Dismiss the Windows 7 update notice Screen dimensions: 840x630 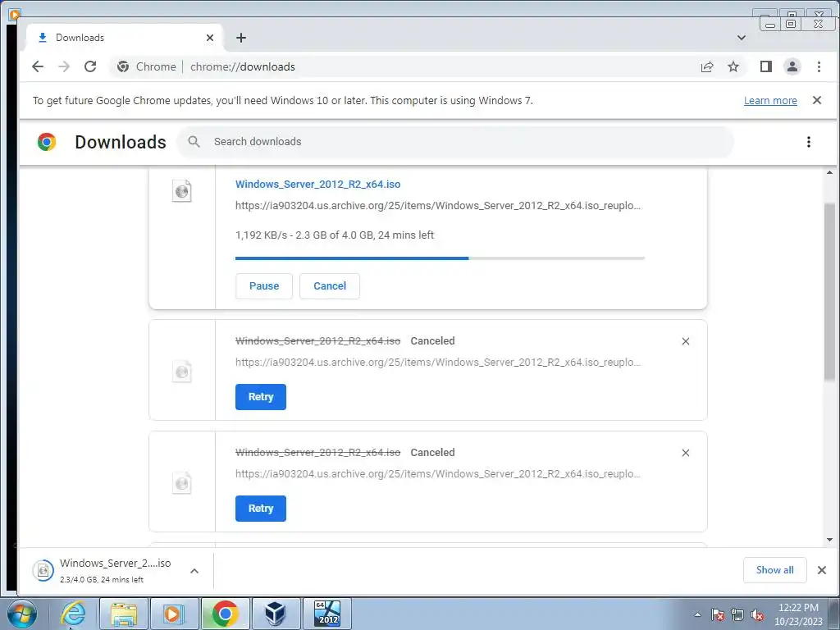817,100
